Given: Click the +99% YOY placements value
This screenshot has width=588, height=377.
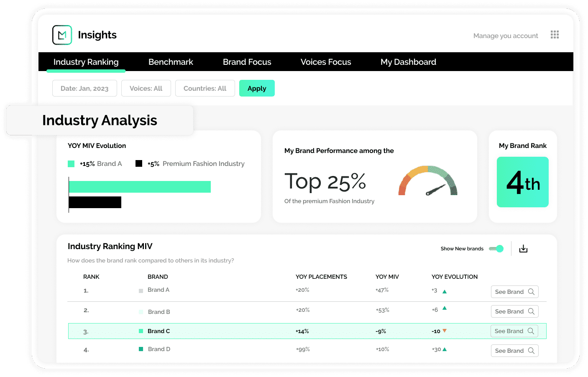Looking at the screenshot, I should point(303,349).
